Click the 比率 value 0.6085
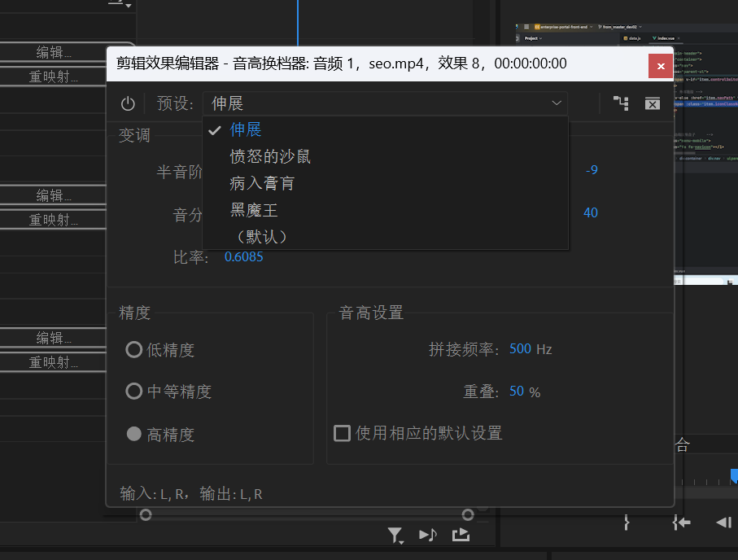 point(243,257)
